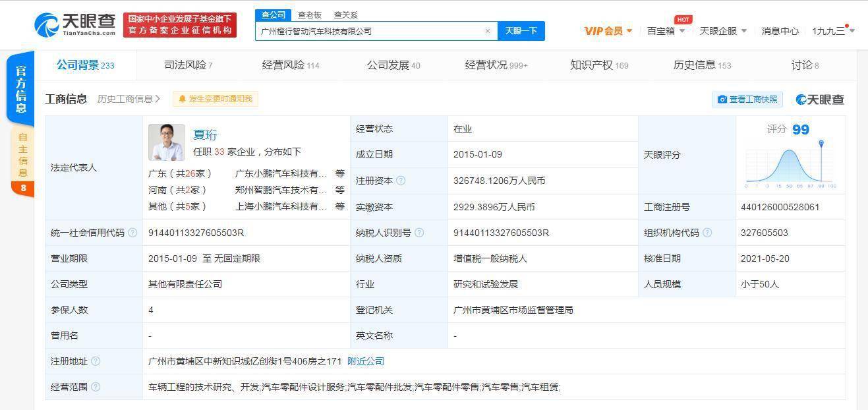Click the establishment date 2015-01-09 beside 成立日期

pos(478,154)
